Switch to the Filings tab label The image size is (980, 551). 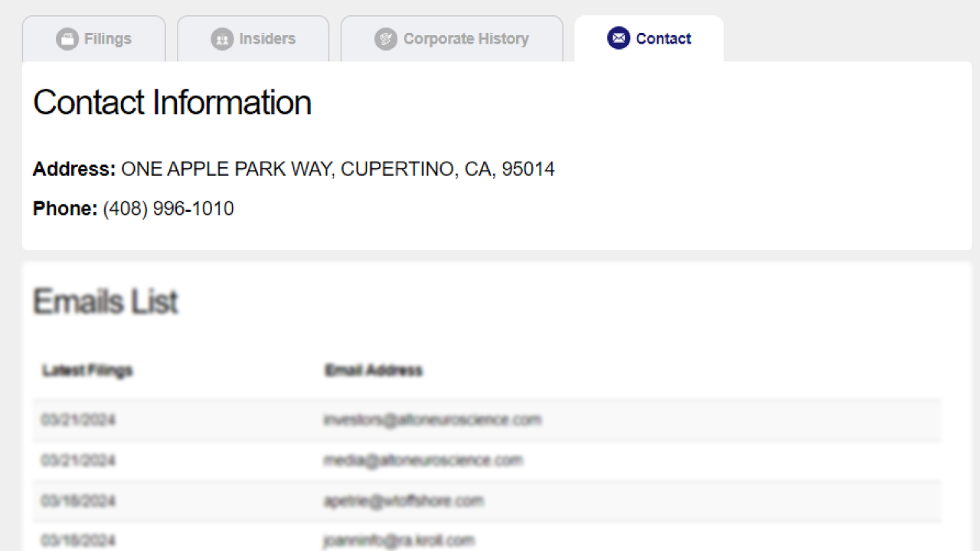(x=107, y=39)
